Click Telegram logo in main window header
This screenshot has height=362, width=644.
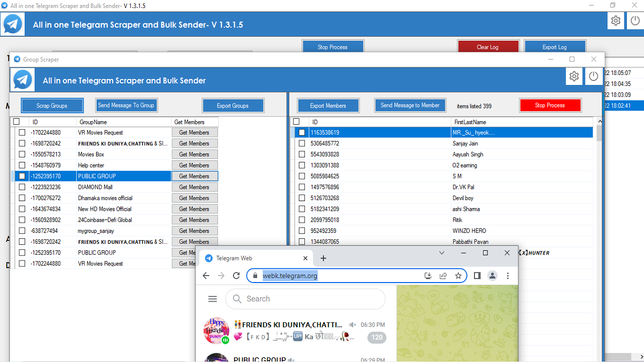pyautogui.click(x=13, y=24)
